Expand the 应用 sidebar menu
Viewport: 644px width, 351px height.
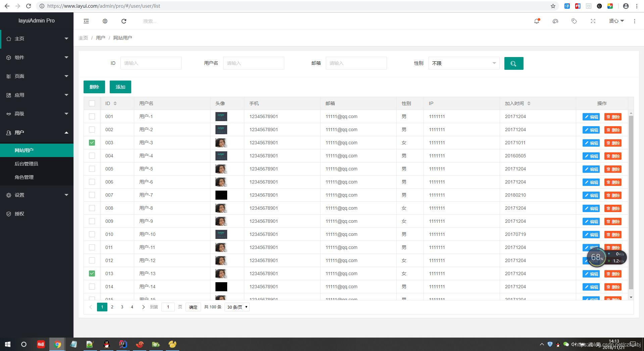(x=37, y=95)
